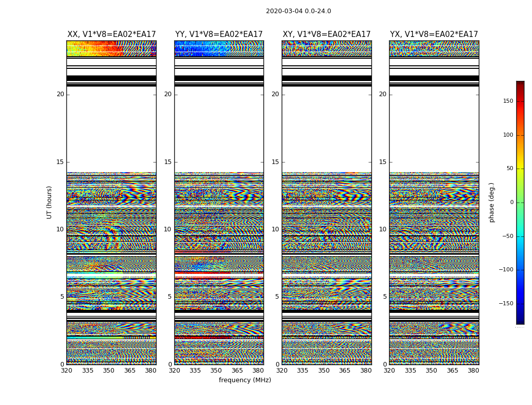This screenshot has height=405, width=532.
Task: Click XX panel y-axis tick 15
Action: pyautogui.click(x=60, y=161)
